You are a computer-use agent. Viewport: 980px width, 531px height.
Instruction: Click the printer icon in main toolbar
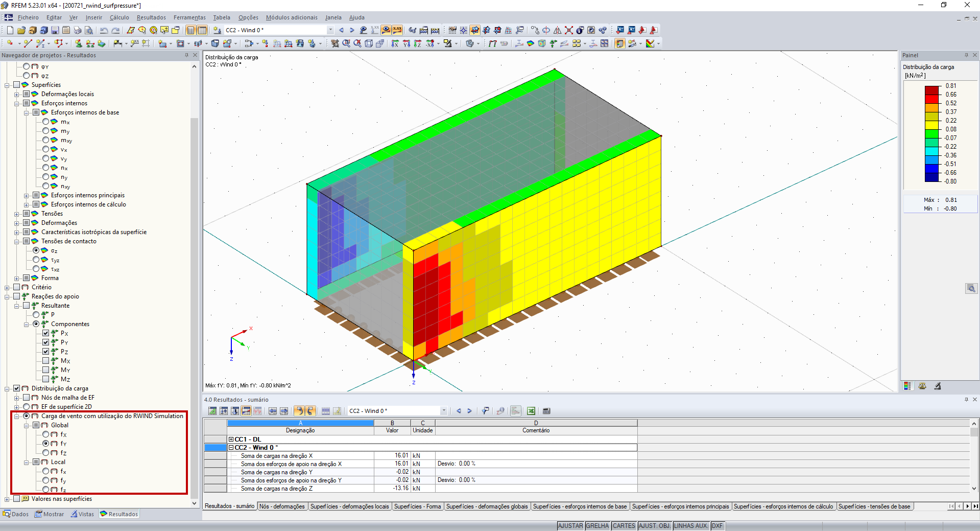pos(77,30)
